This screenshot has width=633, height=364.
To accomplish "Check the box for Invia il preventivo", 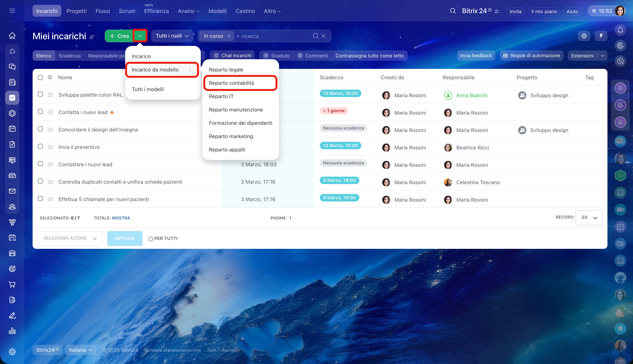I will [40, 146].
